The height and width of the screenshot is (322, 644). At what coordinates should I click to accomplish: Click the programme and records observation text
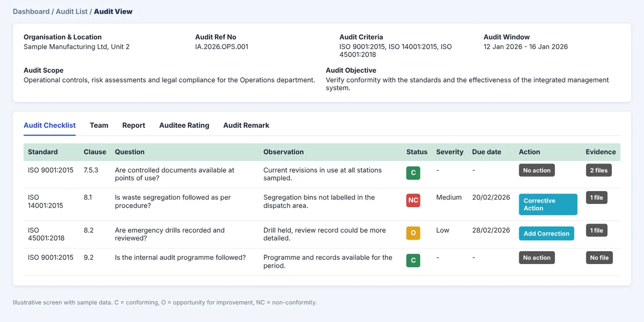[x=328, y=261]
